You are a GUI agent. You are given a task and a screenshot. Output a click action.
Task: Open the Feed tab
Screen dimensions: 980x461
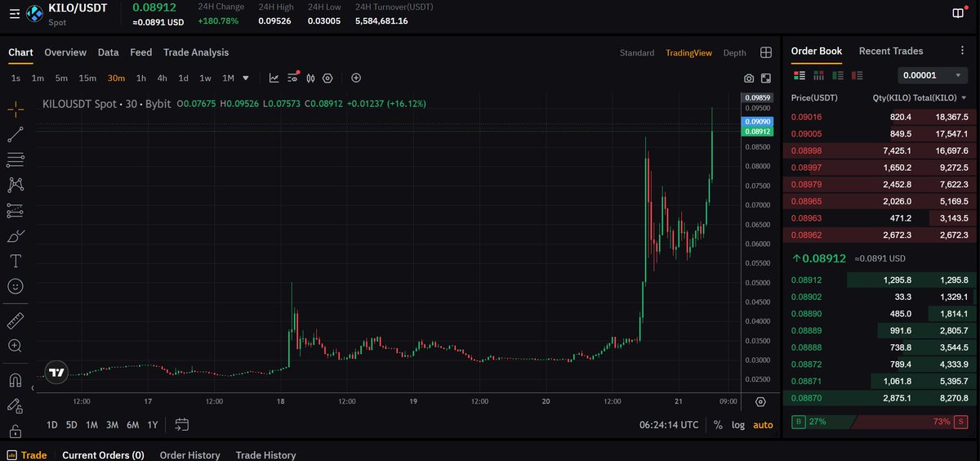pos(141,52)
